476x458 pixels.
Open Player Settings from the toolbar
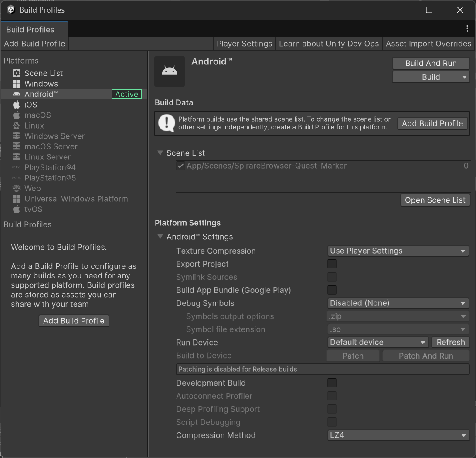[x=245, y=44]
